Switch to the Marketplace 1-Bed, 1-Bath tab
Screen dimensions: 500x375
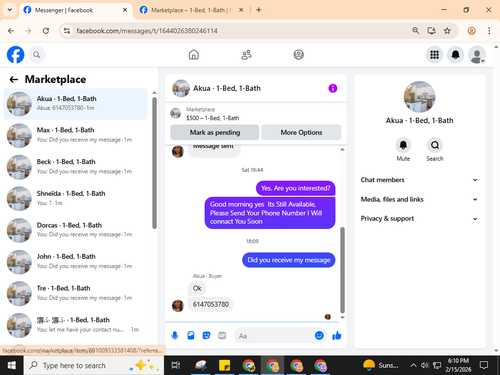point(191,10)
